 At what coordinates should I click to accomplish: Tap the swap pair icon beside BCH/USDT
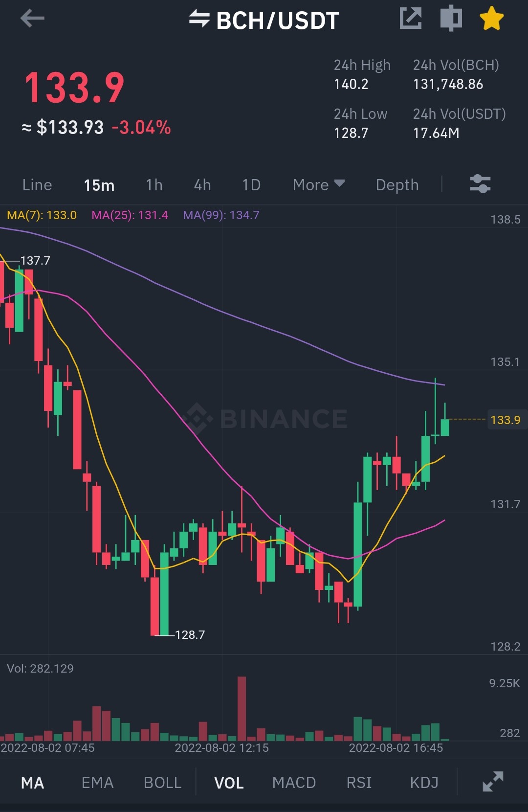[199, 19]
